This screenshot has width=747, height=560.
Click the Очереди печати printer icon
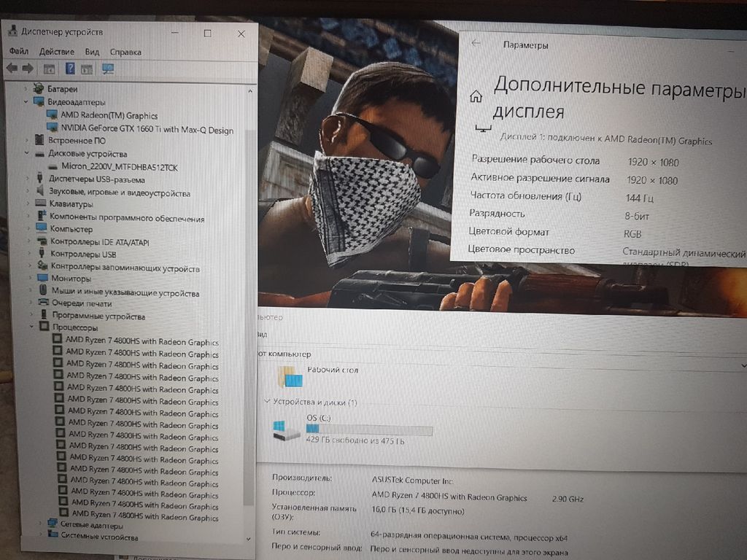tap(44, 302)
